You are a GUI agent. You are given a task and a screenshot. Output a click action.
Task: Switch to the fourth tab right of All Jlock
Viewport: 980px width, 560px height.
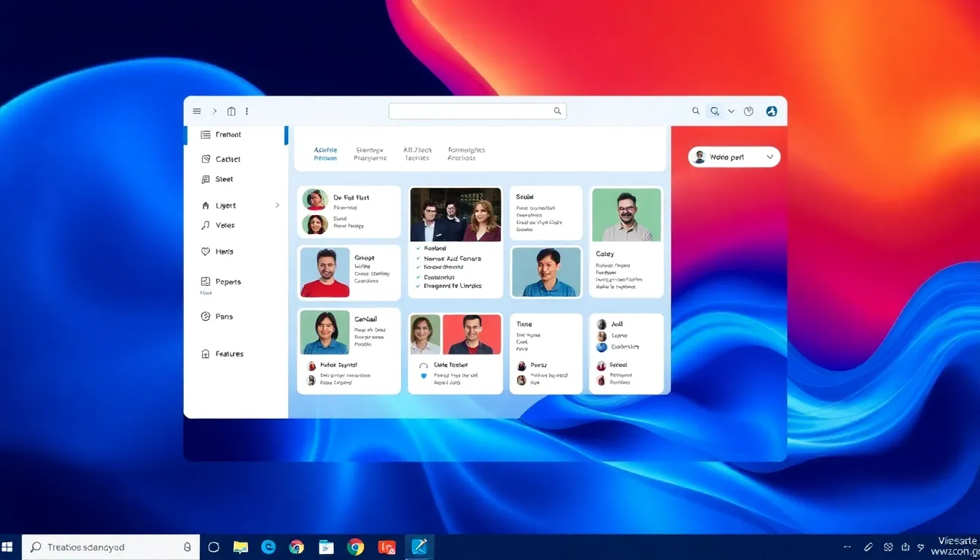coord(466,154)
